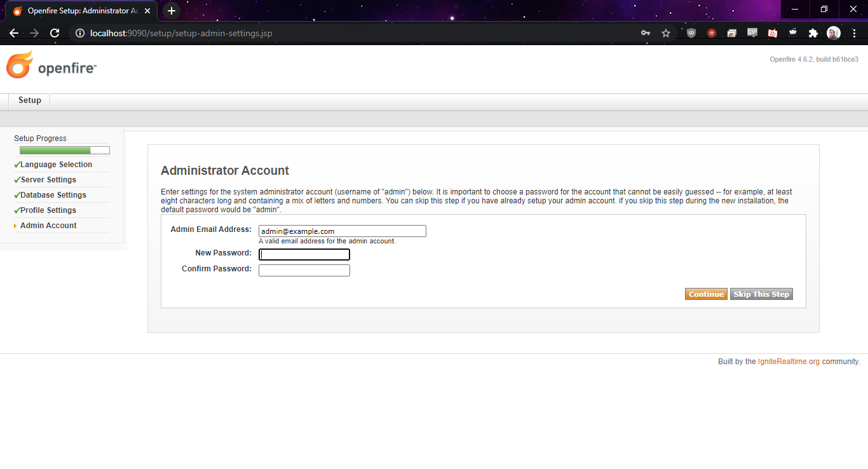
Task: Open the Setup tab in Openfire
Action: pos(30,100)
